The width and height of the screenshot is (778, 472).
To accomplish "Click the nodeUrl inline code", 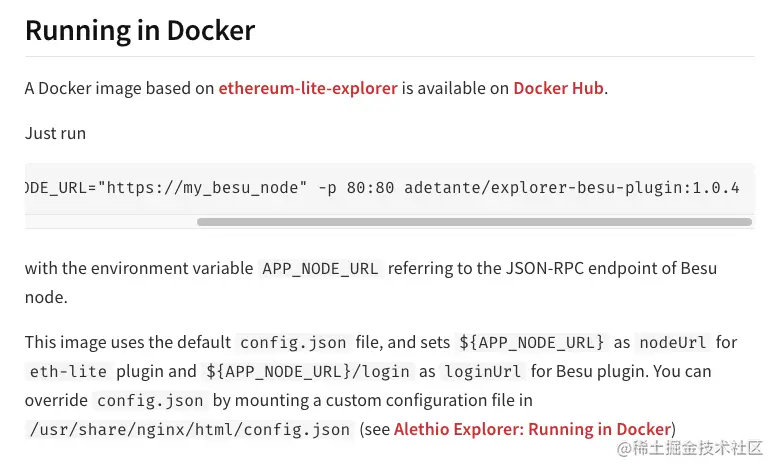I will [x=673, y=342].
